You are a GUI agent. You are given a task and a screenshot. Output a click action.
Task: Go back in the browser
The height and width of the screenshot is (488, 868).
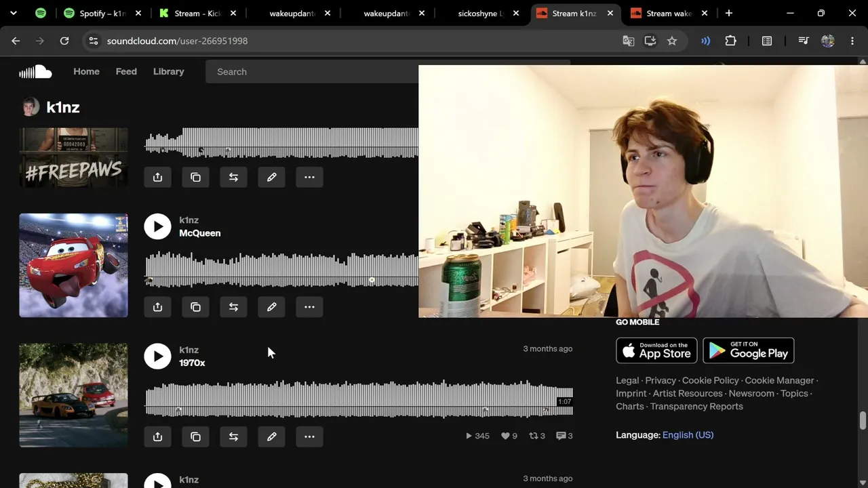click(x=16, y=41)
